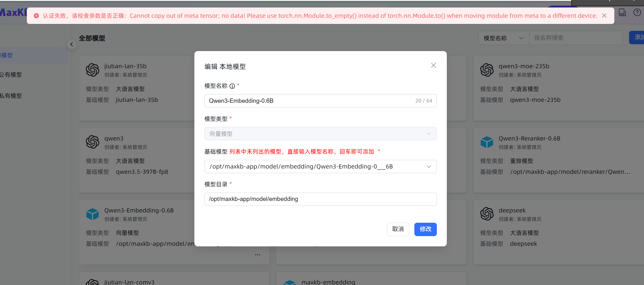Open the disabled model type dropdown
Screen dimensions: 644x285
[x=320, y=134]
